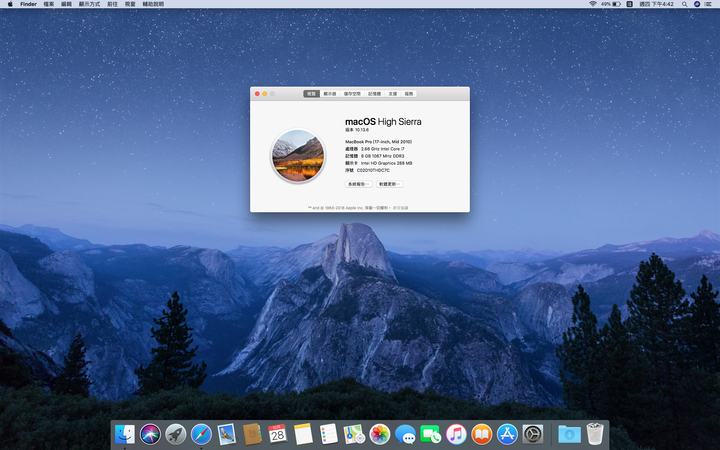Click the menu bar date and time

tap(657, 4)
